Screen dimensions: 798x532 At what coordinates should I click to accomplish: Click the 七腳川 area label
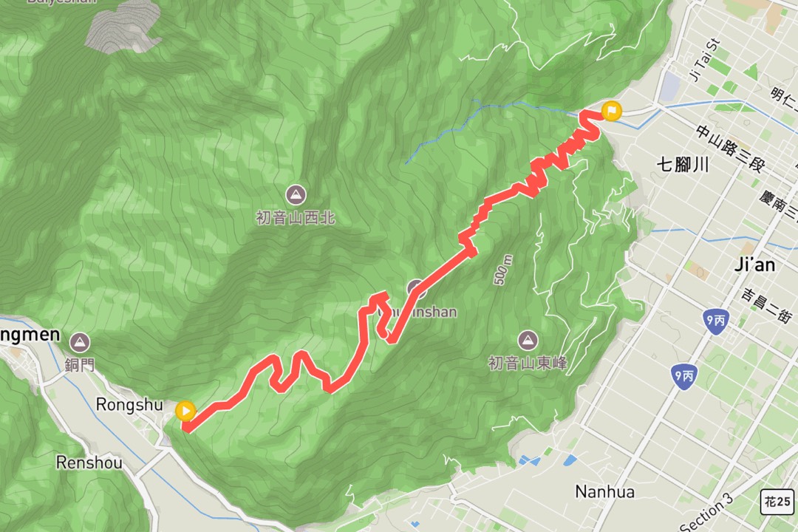683,165
